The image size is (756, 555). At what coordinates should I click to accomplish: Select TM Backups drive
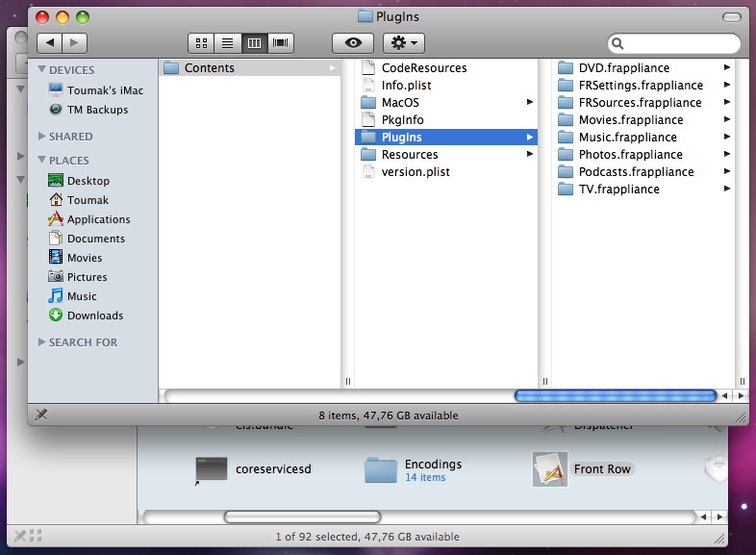click(88, 110)
